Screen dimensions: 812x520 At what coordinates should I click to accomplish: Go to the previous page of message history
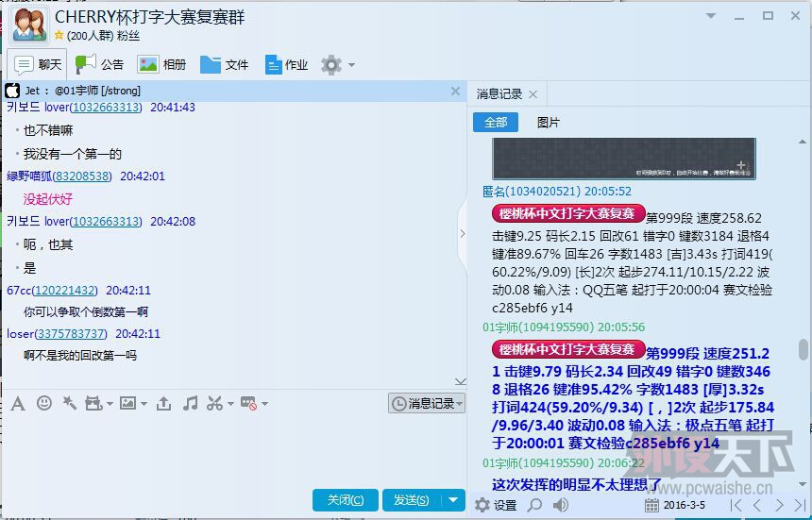[x=756, y=506]
